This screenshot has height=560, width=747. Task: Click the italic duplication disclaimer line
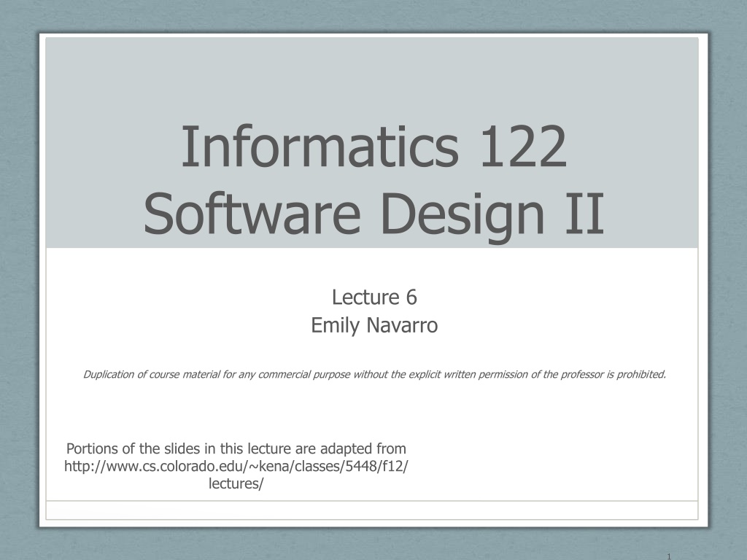374,374
